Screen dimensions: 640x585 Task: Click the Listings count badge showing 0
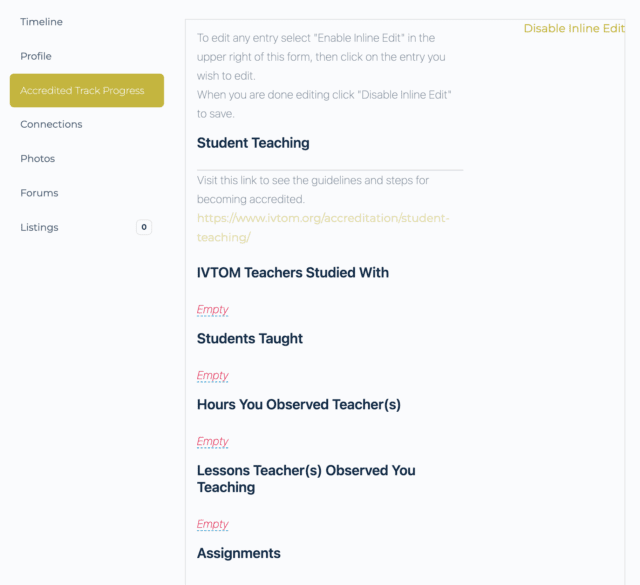(144, 227)
